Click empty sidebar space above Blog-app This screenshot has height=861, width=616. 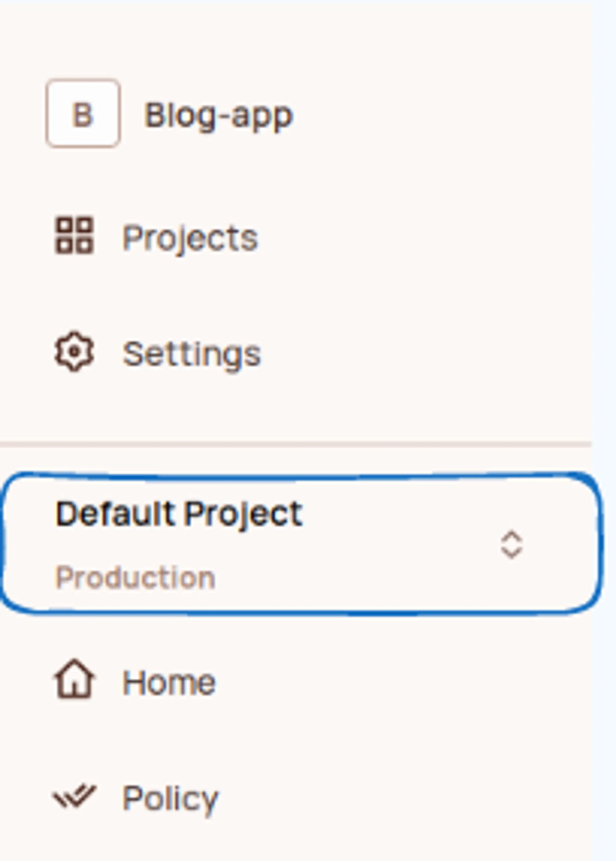point(296,38)
